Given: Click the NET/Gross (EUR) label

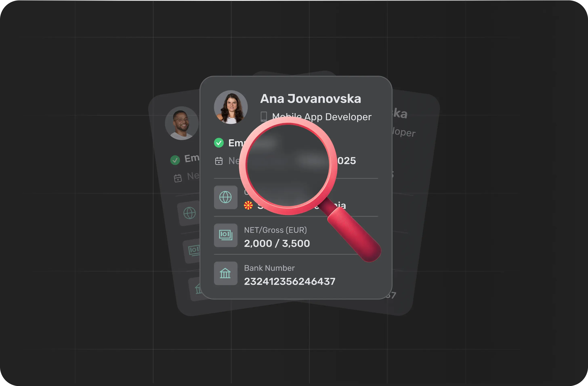Looking at the screenshot, I should [275, 230].
